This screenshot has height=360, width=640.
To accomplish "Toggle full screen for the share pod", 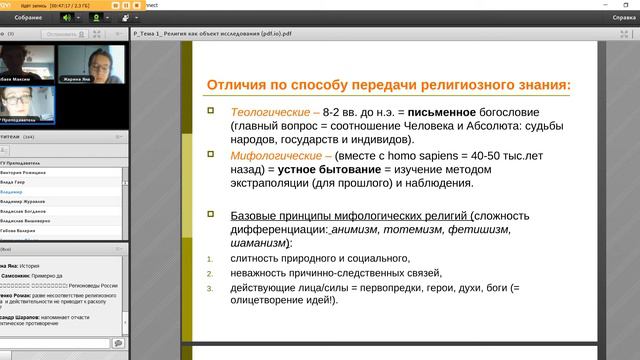I will point(624,34).
